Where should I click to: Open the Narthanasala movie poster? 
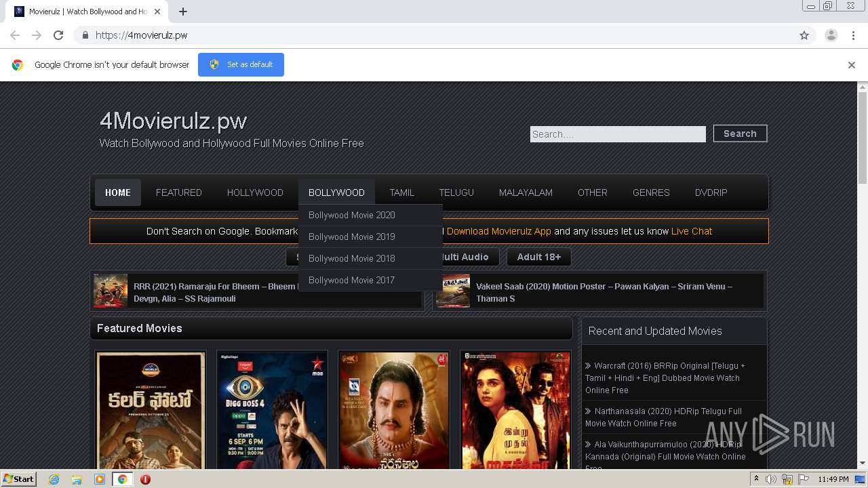394,410
